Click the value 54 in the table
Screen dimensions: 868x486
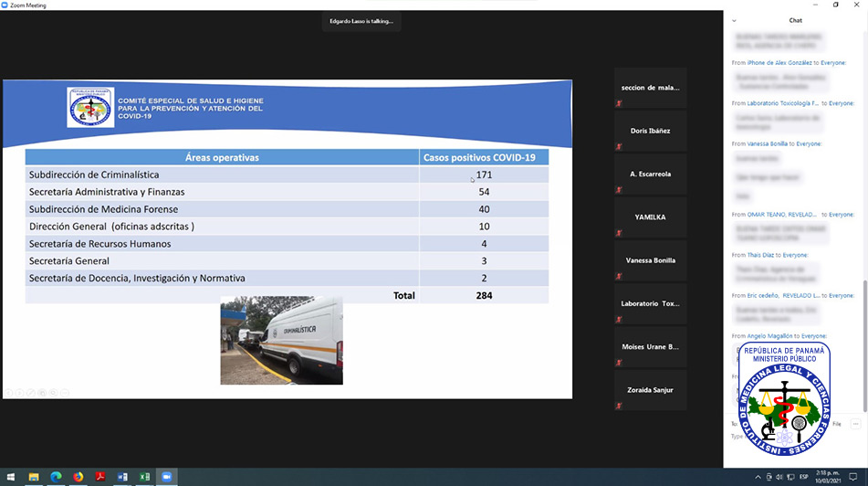[484, 192]
